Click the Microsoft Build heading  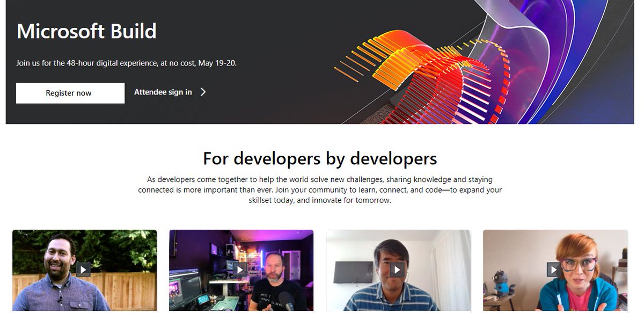pos(86,31)
